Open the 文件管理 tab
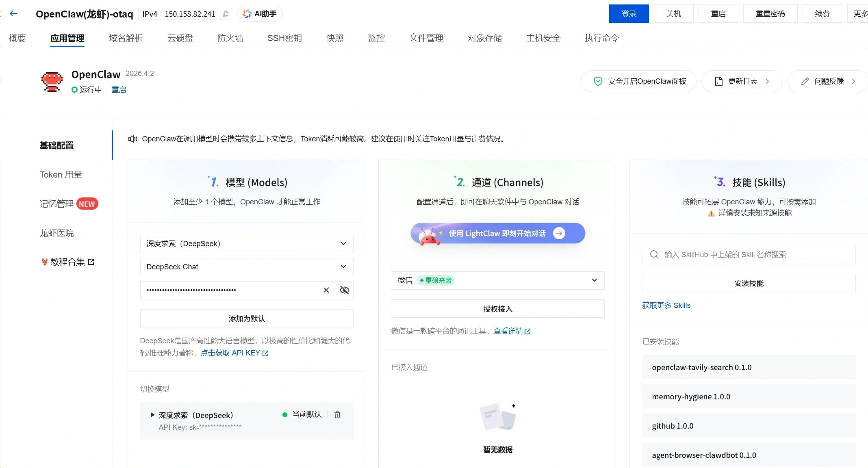This screenshot has height=468, width=868. click(426, 38)
